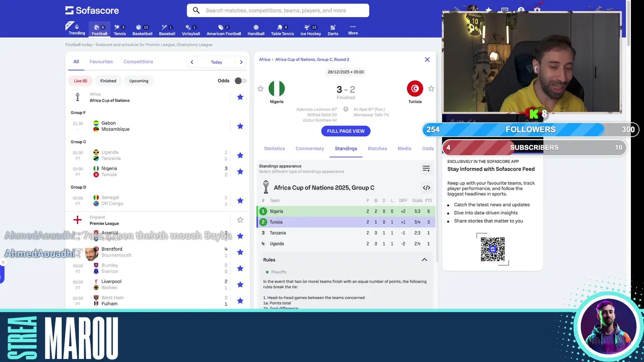Screen dimensions: 644x362
Task: Open the More sports menu
Action: click(353, 30)
